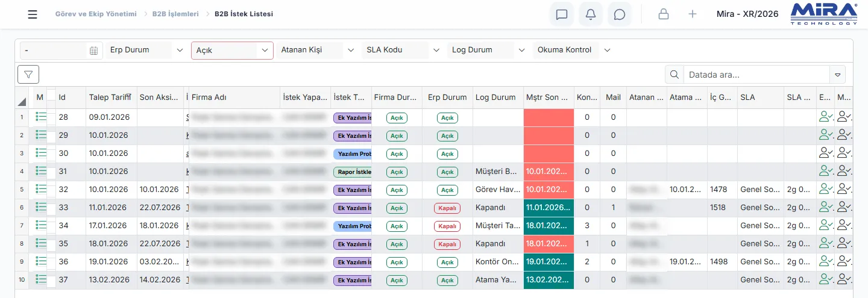Viewport: 868px width, 298px height.
Task: Open the list menu icon for Id 30
Action: pyautogui.click(x=41, y=153)
